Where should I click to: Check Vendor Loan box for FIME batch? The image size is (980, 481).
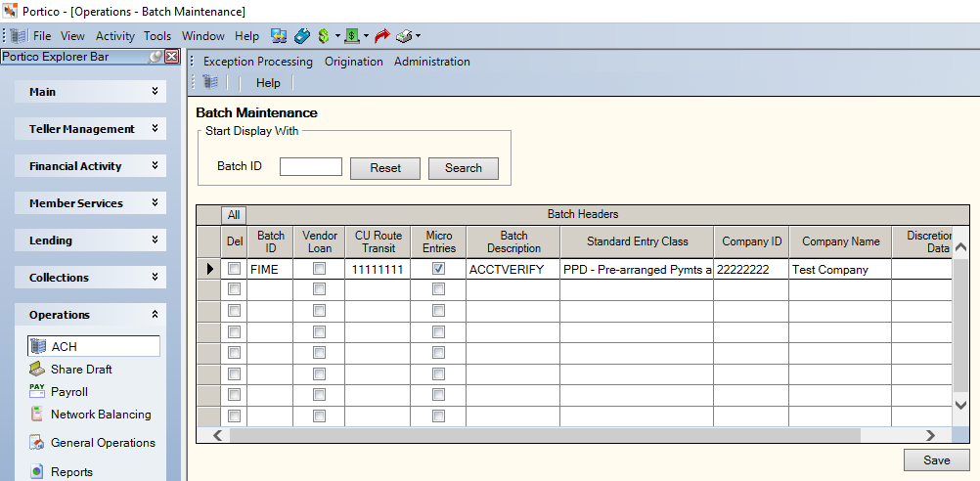320,269
